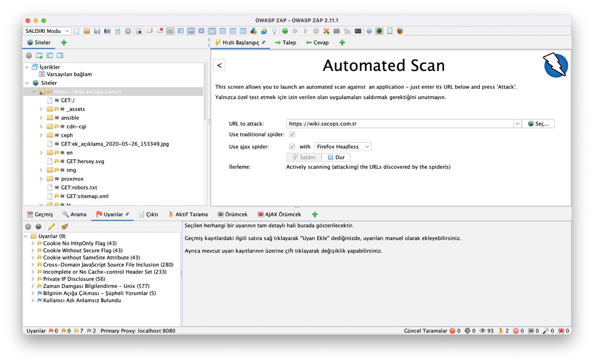Click the ZAP lightning bolt logo

(555, 65)
